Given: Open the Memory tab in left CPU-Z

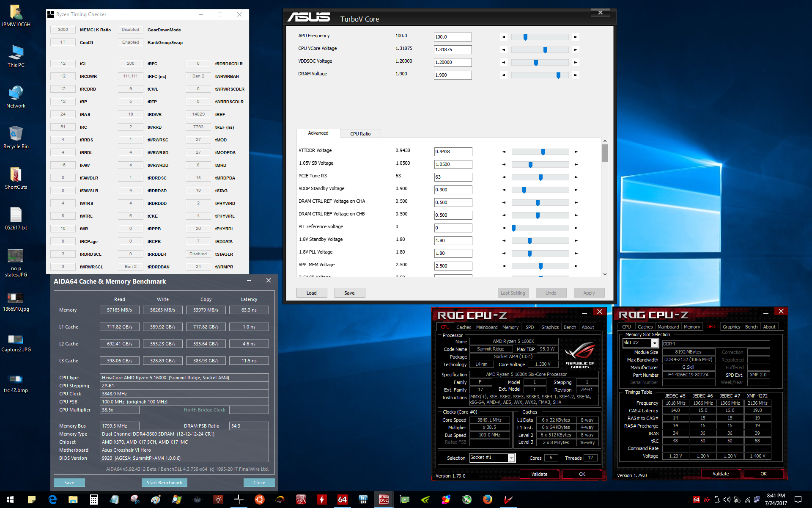Looking at the screenshot, I should click(510, 327).
